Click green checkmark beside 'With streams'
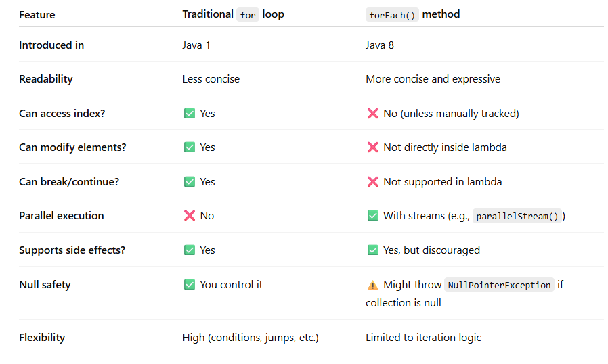Viewport: 608px width, 364px height. click(x=372, y=216)
